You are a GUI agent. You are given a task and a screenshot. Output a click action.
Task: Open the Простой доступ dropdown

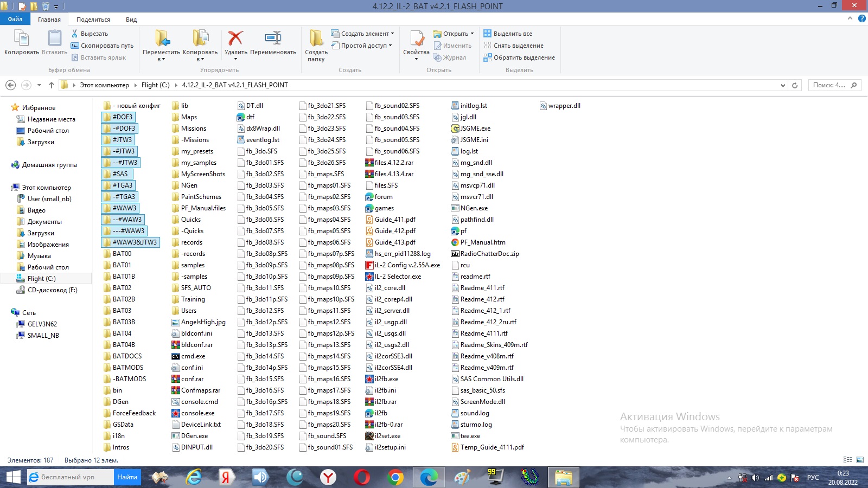point(361,46)
